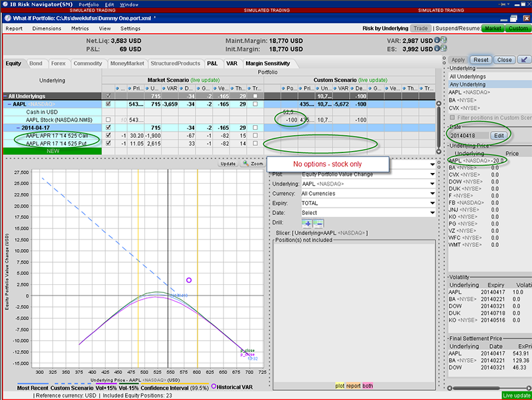Click the Reset button
532x400 pixels.
(481, 60)
